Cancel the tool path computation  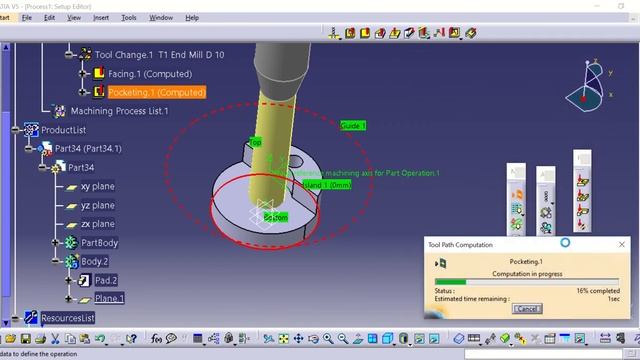click(x=527, y=309)
